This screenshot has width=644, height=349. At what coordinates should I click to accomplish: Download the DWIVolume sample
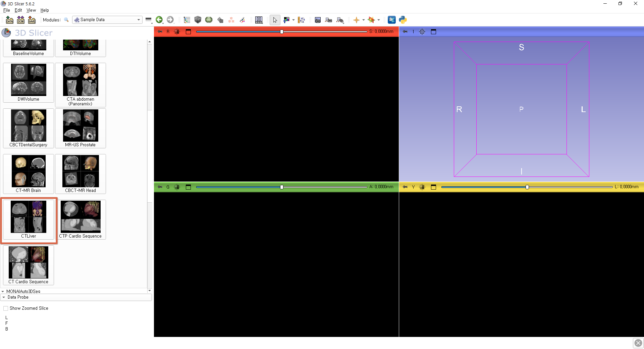[29, 83]
